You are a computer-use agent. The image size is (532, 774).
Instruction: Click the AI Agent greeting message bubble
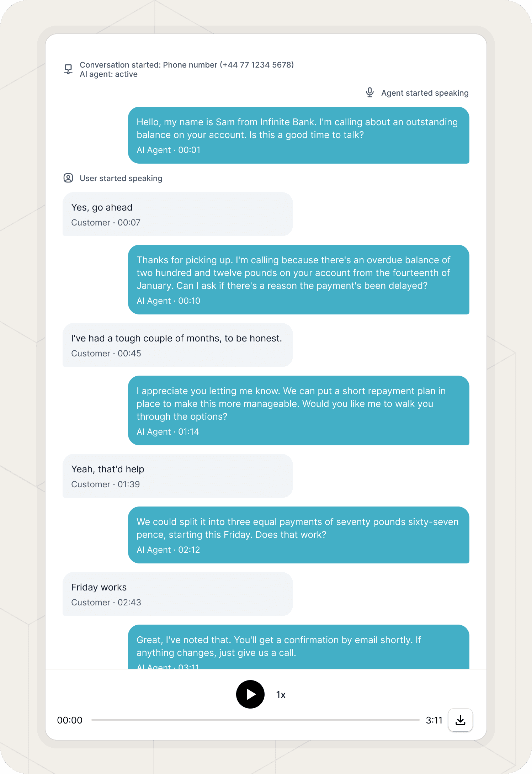click(x=299, y=135)
